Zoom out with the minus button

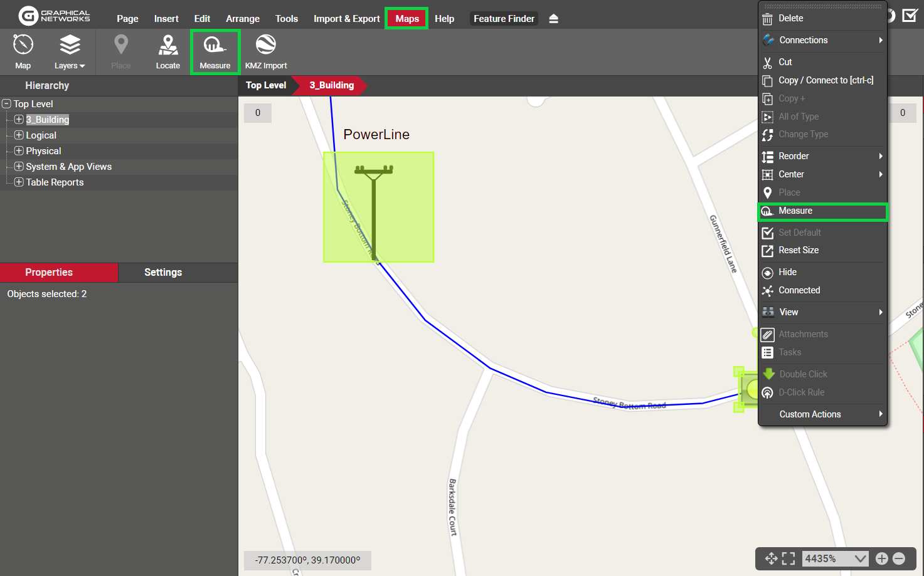click(x=899, y=558)
